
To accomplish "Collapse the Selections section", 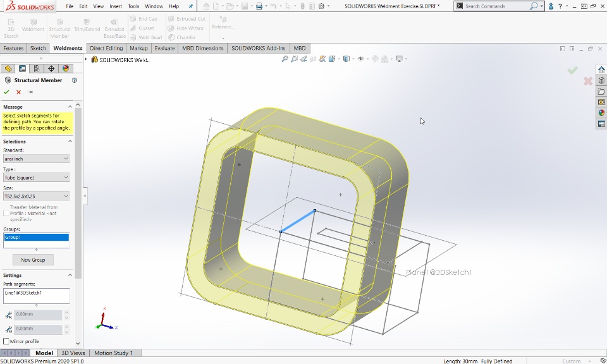I will [70, 142].
